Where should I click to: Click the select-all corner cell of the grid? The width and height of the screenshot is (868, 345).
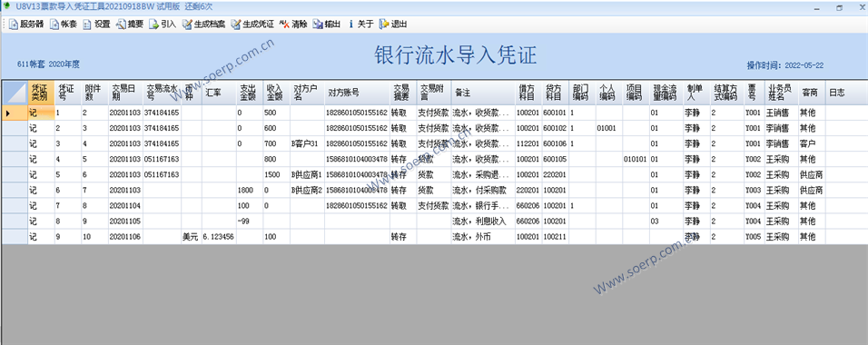(x=15, y=93)
